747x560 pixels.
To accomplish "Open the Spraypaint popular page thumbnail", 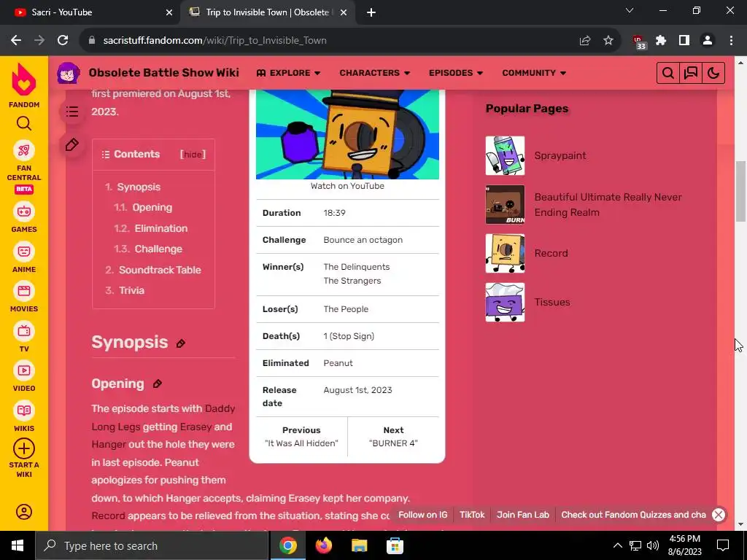I will click(x=505, y=156).
